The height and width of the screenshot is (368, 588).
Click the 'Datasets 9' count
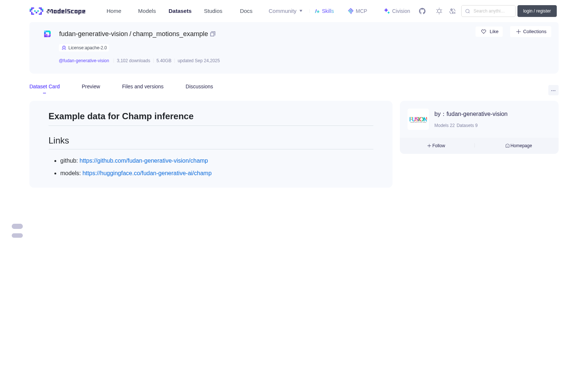(467, 125)
